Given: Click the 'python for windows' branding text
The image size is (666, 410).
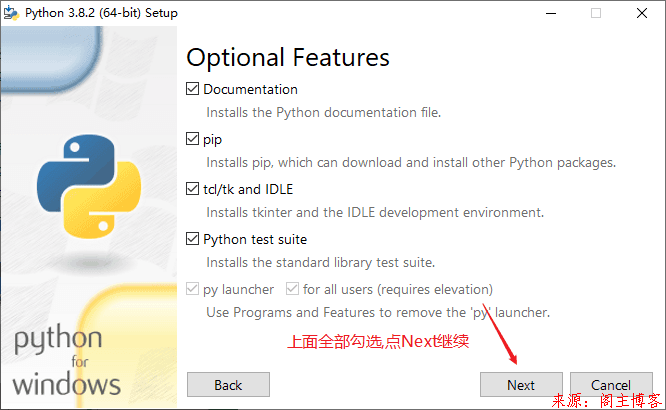Looking at the screenshot, I should (x=67, y=360).
